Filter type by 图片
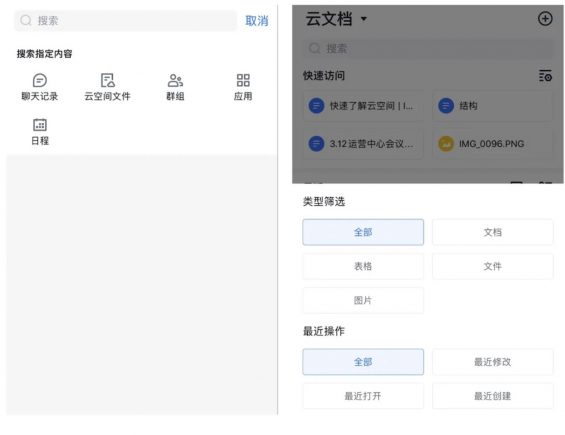Image resolution: width=565 pixels, height=435 pixels. [x=363, y=300]
